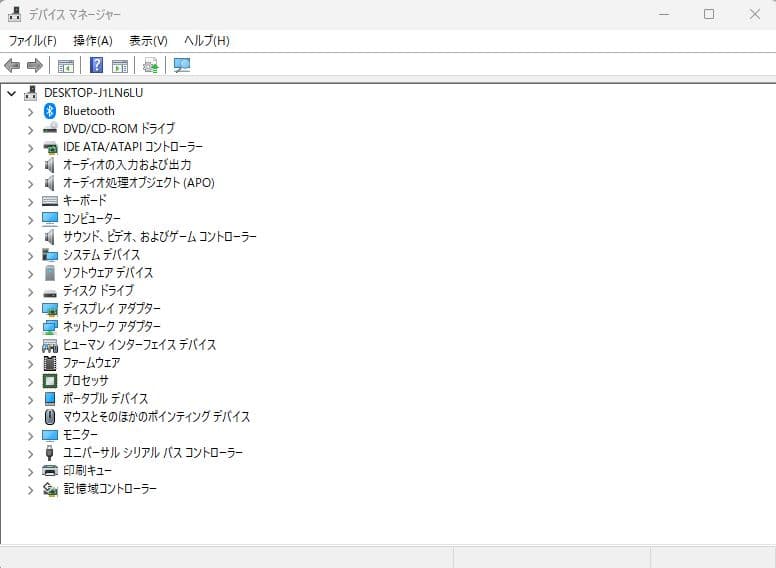Click the IDE ATA/ATAPI コントローラー icon
776x568 pixels.
tap(50, 147)
